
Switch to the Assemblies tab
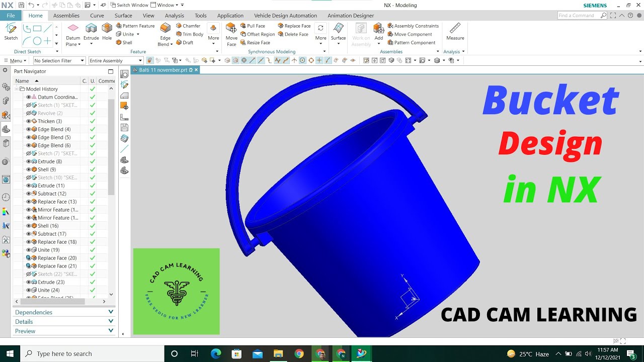tap(66, 16)
